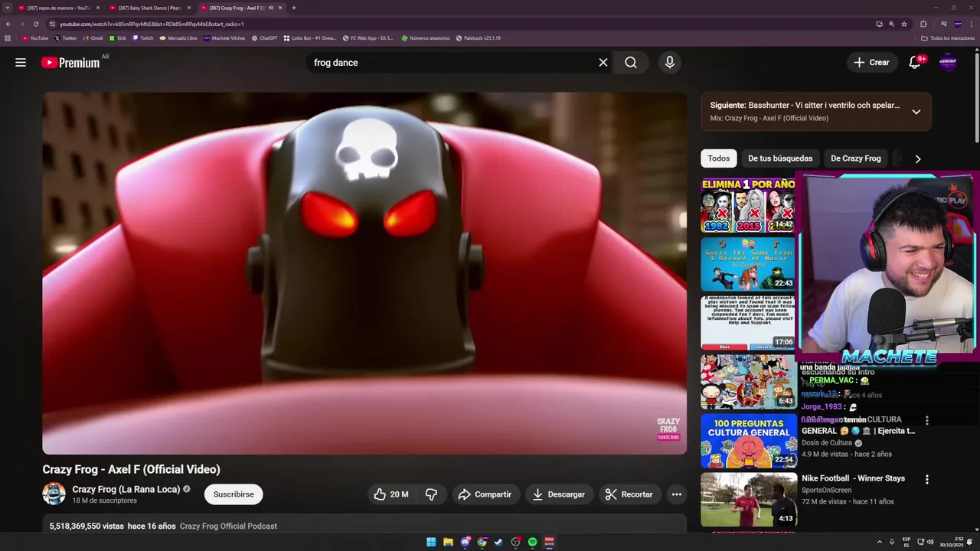The image size is (980, 551).
Task: Play the Elimina 1 por año thumbnail
Action: [x=748, y=205]
